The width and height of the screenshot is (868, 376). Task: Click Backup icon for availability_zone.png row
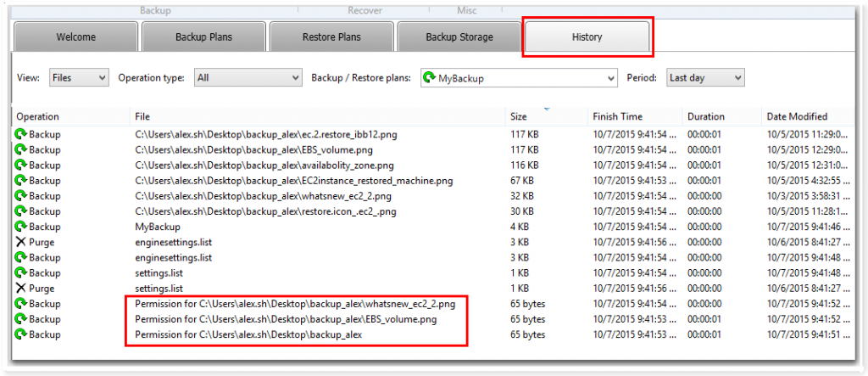(x=20, y=165)
